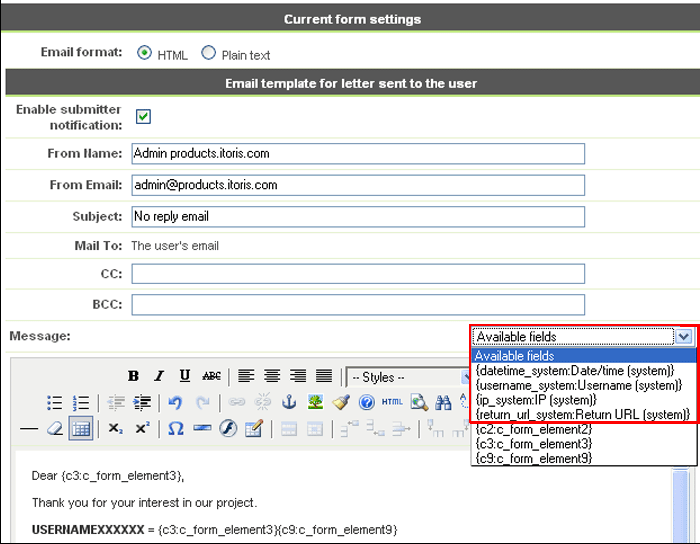Insert an image using the tree icon
This screenshot has height=544, width=700.
(x=315, y=403)
